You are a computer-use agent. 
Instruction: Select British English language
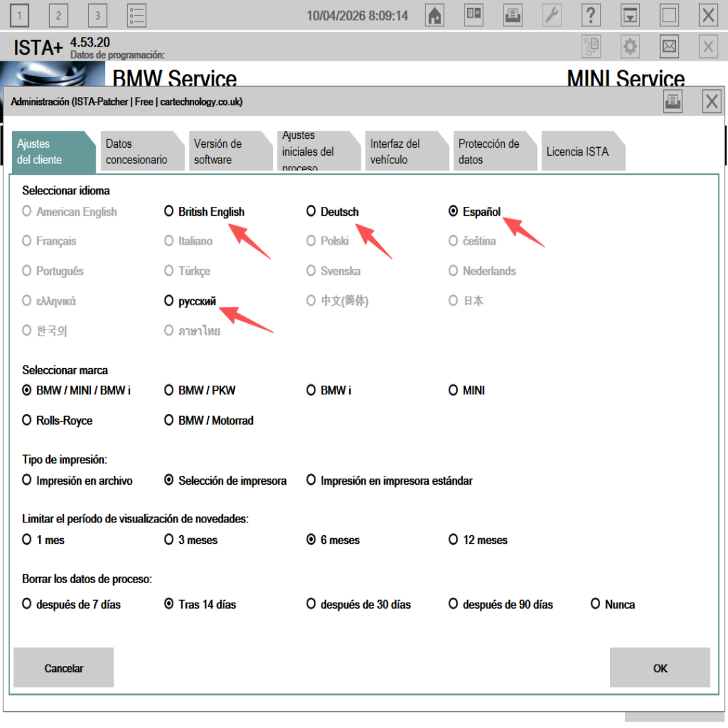(x=204, y=212)
